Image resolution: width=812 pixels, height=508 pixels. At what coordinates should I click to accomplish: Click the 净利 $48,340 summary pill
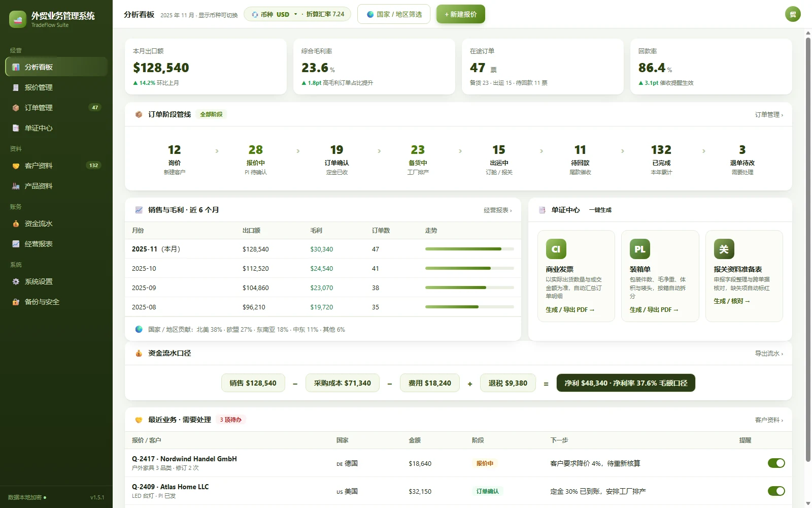tap(626, 383)
